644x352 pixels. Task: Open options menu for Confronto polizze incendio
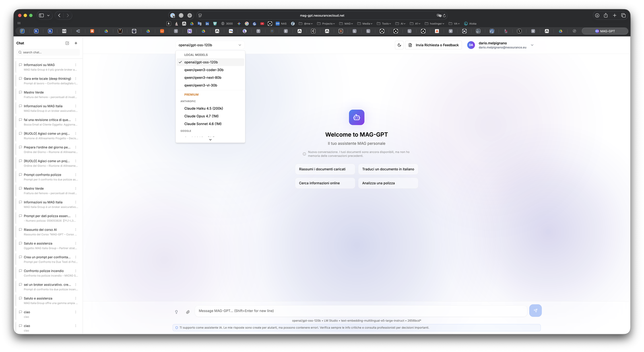click(x=76, y=271)
